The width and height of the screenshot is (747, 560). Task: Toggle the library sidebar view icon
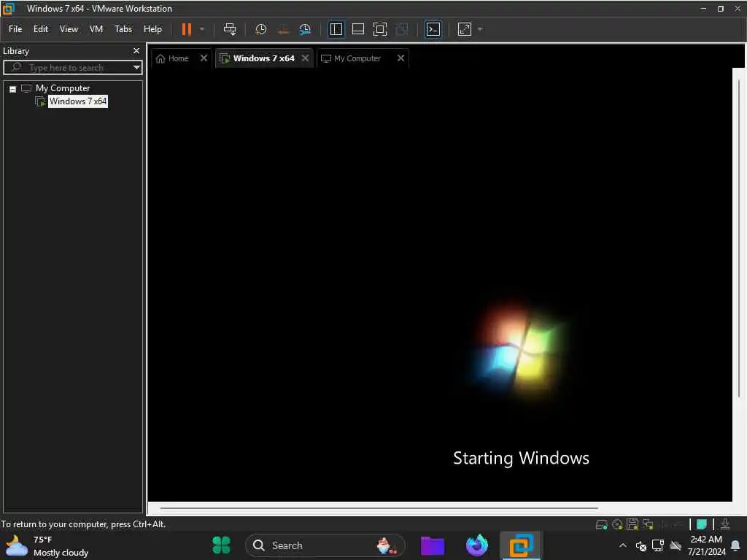click(336, 29)
